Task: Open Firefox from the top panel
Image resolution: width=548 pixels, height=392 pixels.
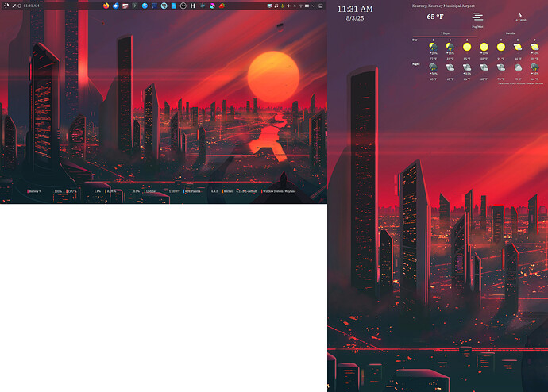Action: pos(106,6)
